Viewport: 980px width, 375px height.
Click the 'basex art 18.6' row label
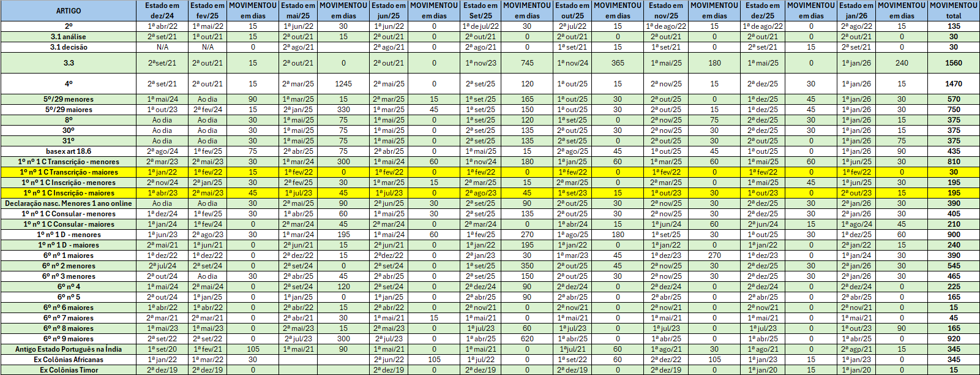point(69,151)
